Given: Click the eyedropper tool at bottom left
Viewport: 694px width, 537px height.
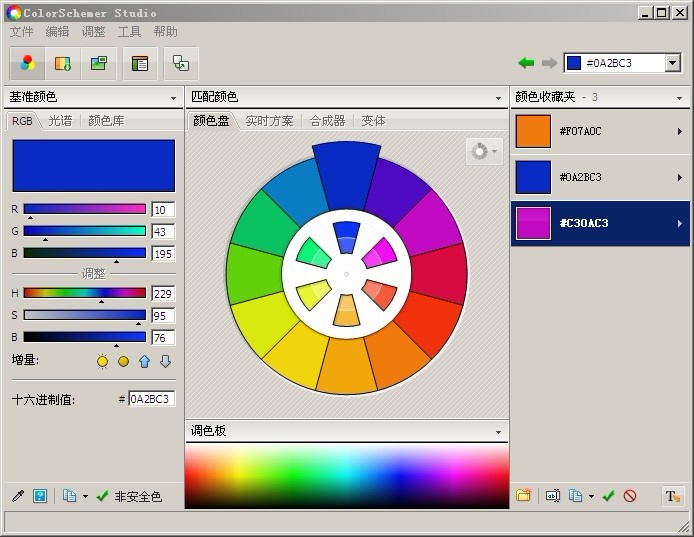Looking at the screenshot, I should (18, 496).
